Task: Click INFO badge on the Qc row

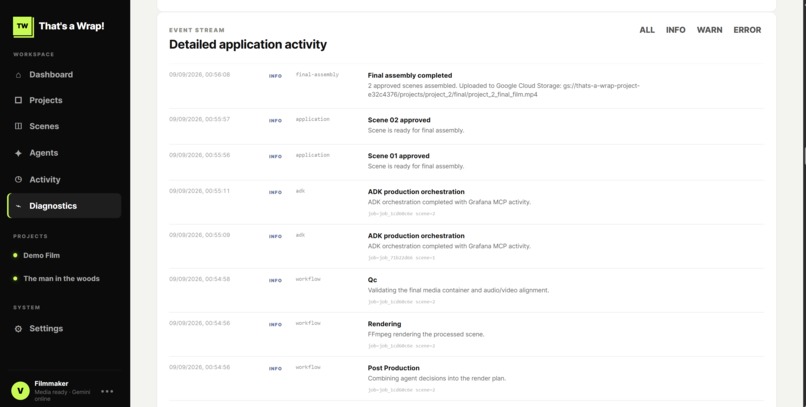Action: [x=276, y=281]
